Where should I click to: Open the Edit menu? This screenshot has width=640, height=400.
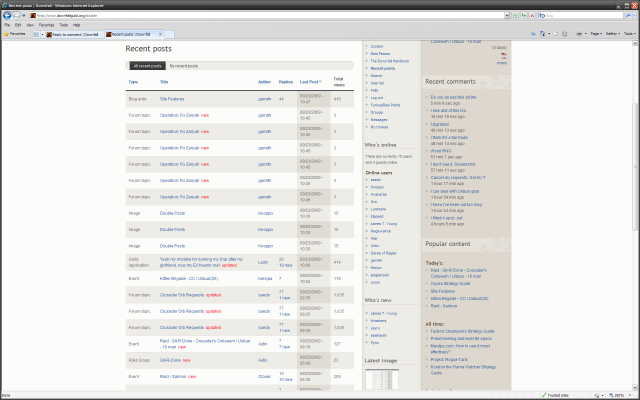coord(18,25)
